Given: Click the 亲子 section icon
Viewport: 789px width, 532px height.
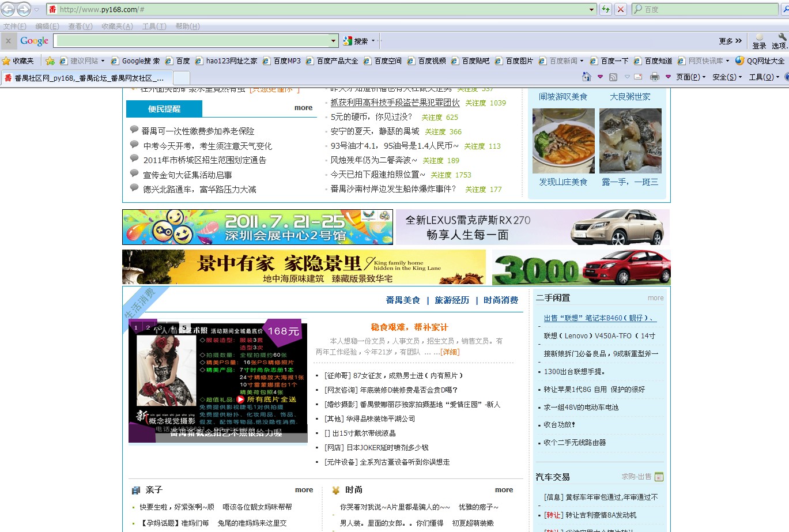Looking at the screenshot, I should point(136,490).
